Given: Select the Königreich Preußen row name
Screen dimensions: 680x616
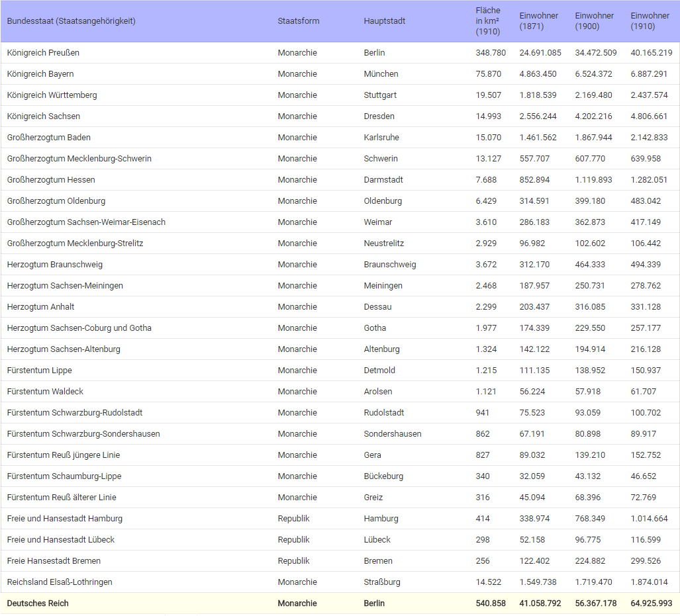Looking at the screenshot, I should click(43, 52).
